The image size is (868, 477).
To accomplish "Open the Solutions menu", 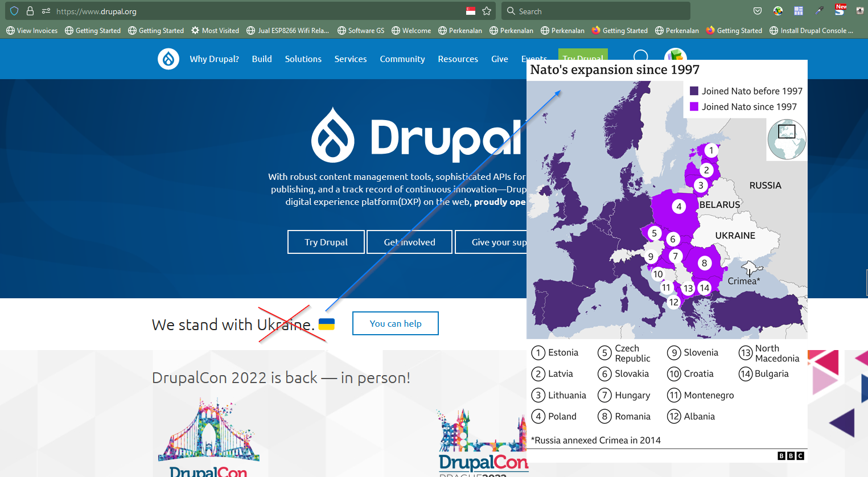I will pyautogui.click(x=303, y=59).
